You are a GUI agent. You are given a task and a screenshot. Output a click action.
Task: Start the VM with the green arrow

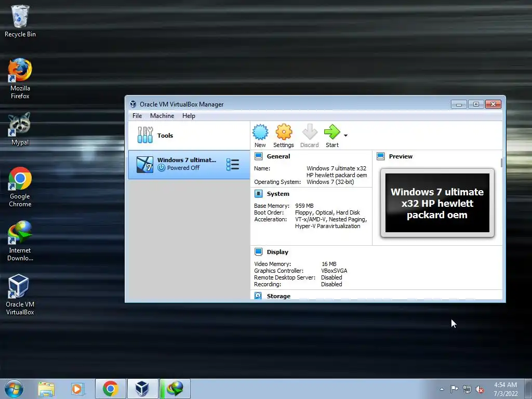[x=332, y=136]
